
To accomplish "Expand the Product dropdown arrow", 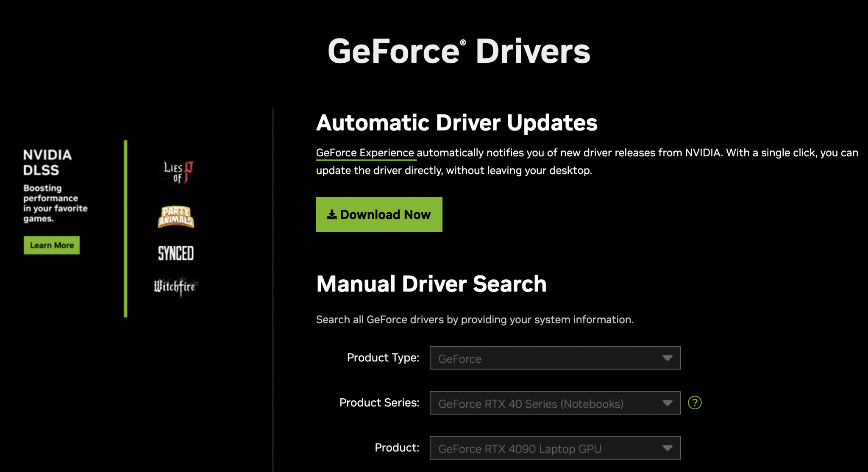I will pos(667,448).
